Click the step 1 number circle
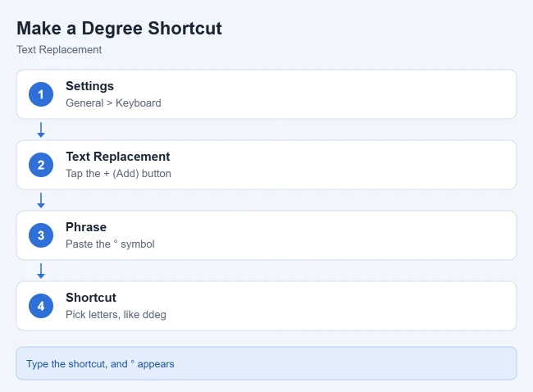The width and height of the screenshot is (533, 392). [41, 94]
